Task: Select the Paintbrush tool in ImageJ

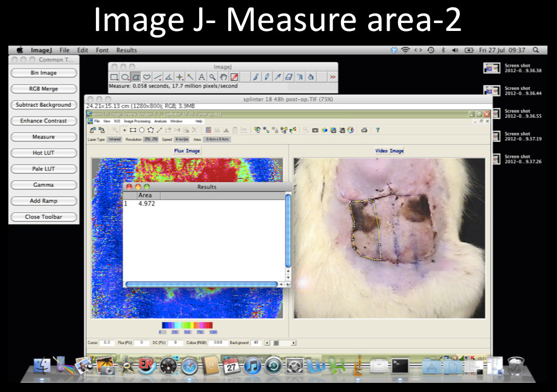Action: [x=256, y=77]
